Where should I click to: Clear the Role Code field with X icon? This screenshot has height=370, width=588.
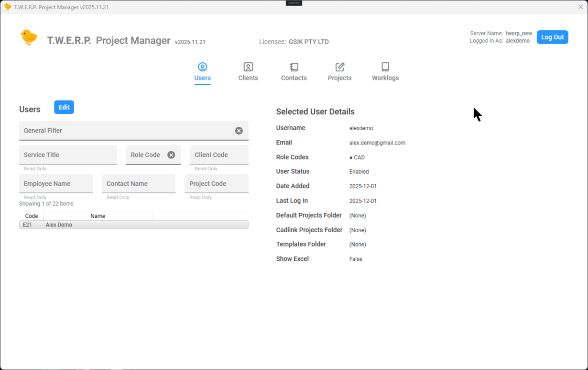(x=171, y=155)
